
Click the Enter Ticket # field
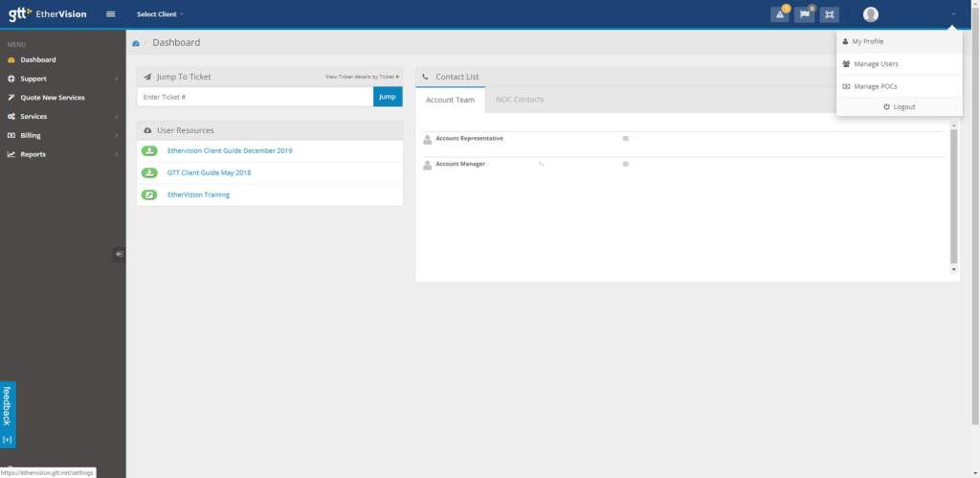point(255,97)
